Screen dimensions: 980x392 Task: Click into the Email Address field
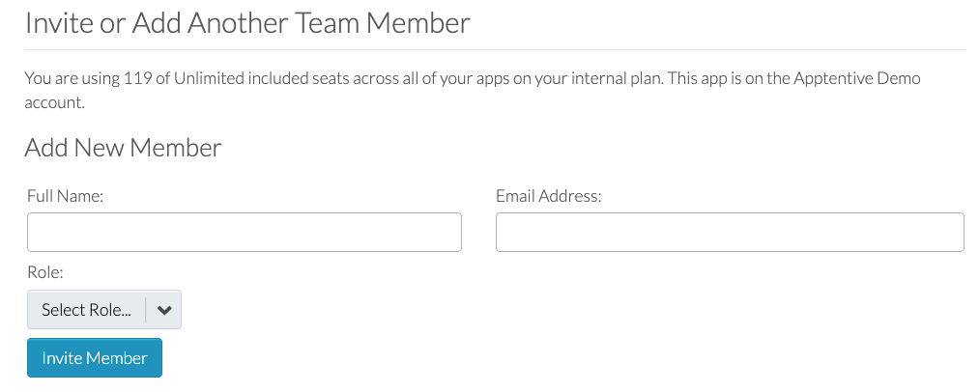click(x=730, y=233)
